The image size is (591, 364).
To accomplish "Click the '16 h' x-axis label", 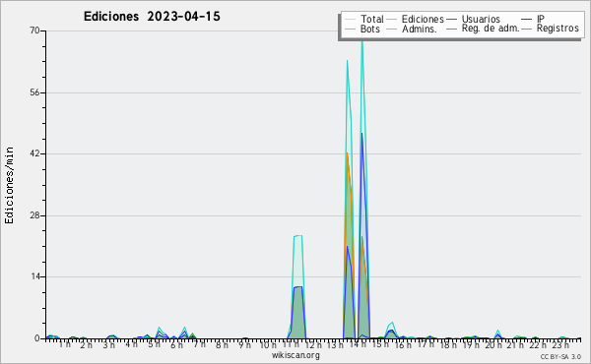I will [x=403, y=344].
